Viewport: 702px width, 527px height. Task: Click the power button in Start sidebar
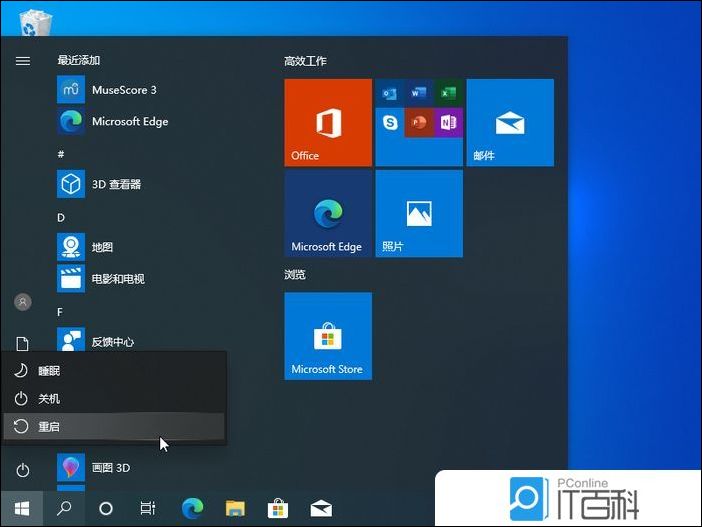[22, 470]
